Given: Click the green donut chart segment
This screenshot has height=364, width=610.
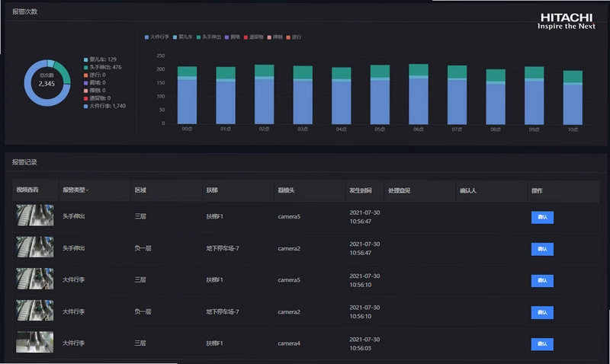Looking at the screenshot, I should coord(63,72).
